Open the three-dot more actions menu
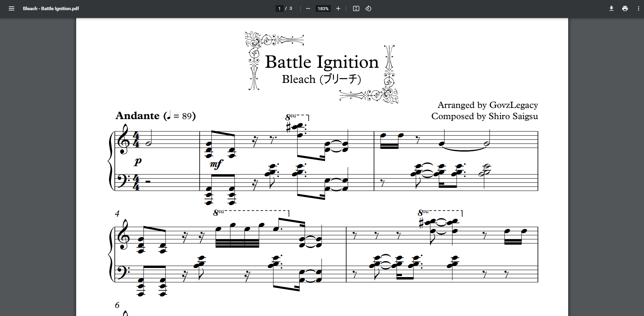Viewport: 644px width, 316px height. point(638,8)
